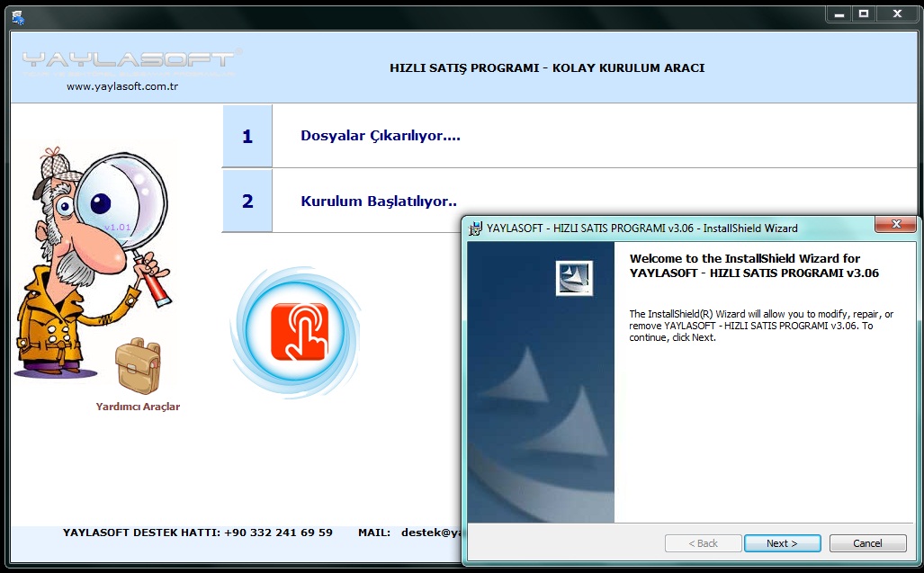Image resolution: width=924 pixels, height=573 pixels.
Task: Open the Yardımcı Araçlar backpack icon
Action: 138,366
